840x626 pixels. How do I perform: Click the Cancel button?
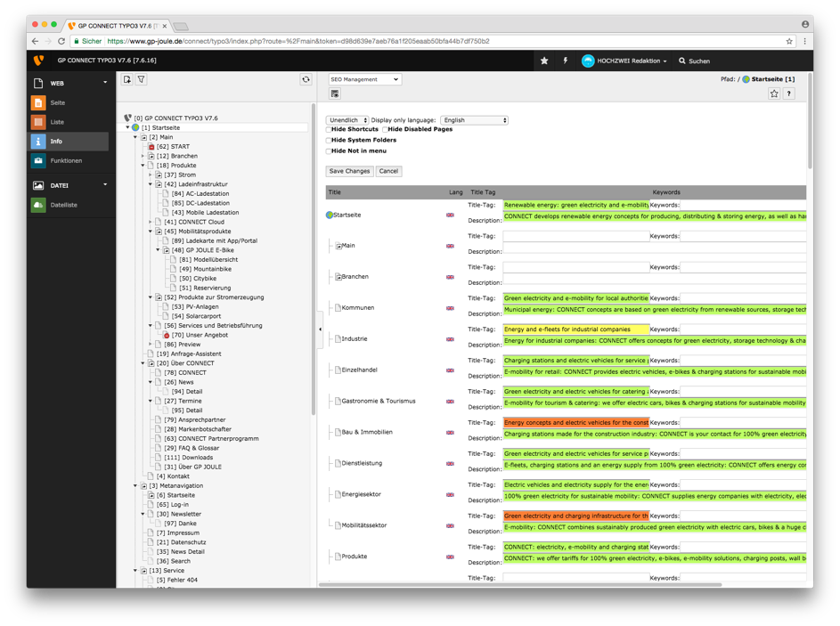(388, 171)
